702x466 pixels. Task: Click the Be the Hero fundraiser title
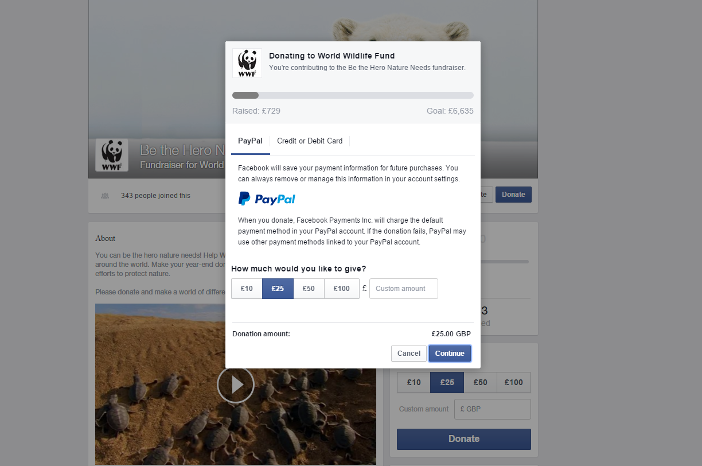(182, 150)
